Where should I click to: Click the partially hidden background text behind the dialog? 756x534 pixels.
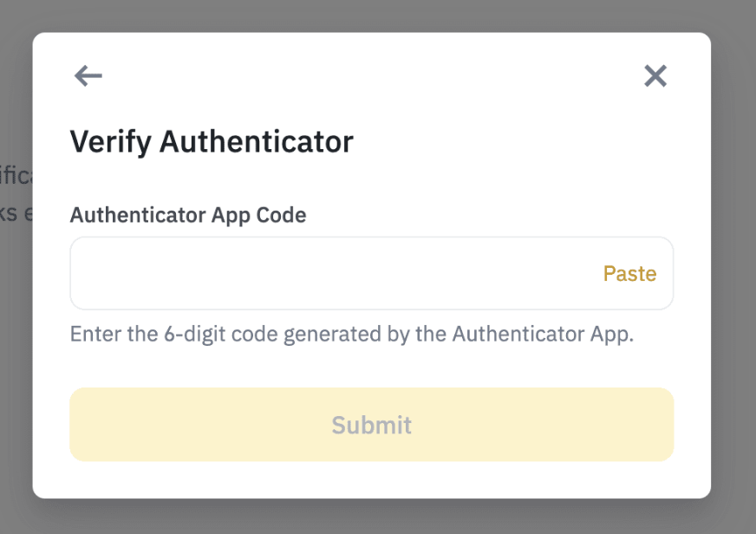click(16, 177)
